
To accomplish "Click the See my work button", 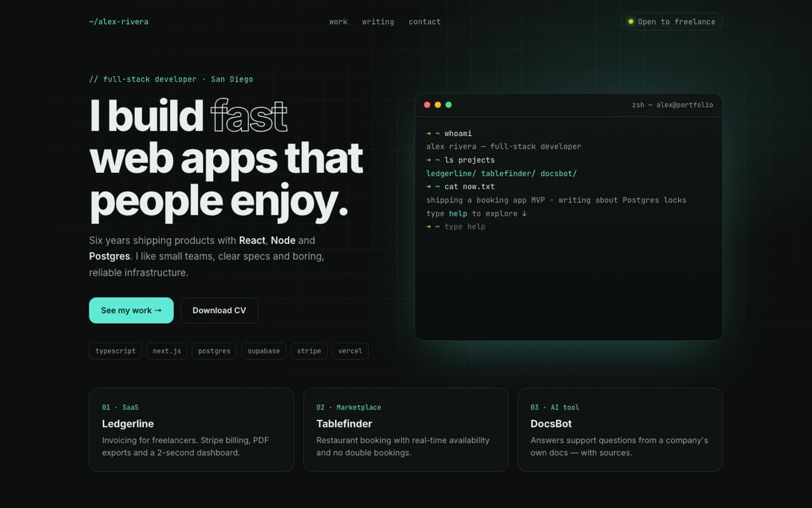I will point(131,311).
